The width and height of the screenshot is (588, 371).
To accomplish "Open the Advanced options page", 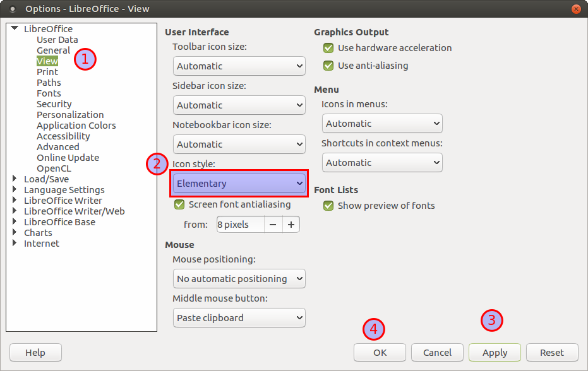I will [x=57, y=147].
